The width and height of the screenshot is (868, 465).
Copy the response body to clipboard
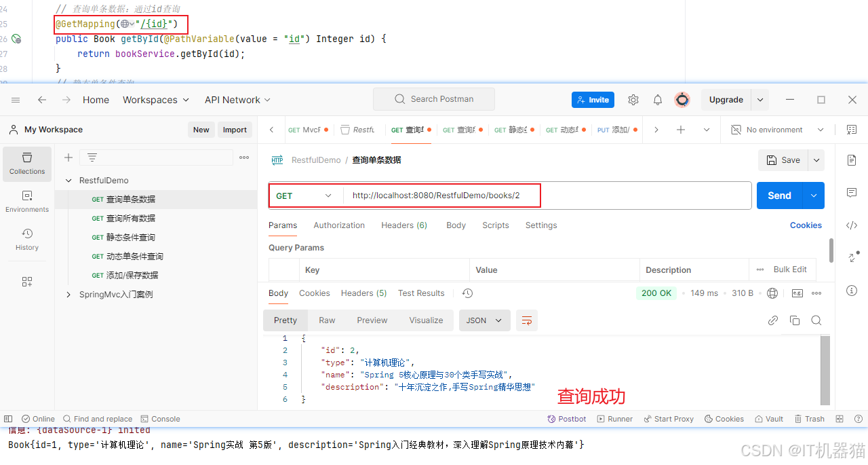795,320
